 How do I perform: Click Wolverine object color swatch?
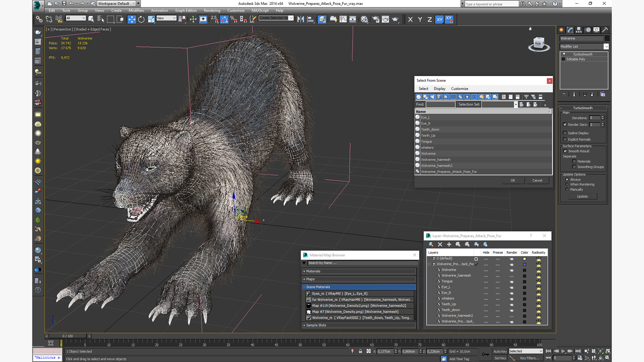[x=607, y=38]
